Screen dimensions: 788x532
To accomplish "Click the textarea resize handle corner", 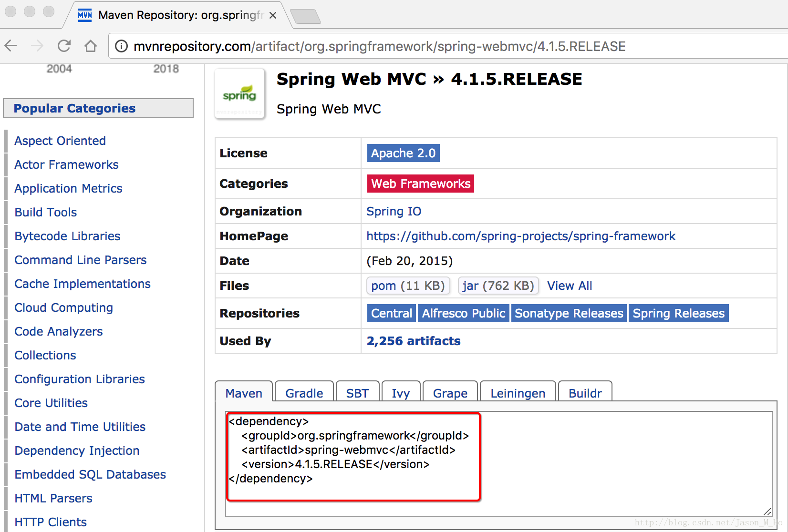I will point(767,512).
